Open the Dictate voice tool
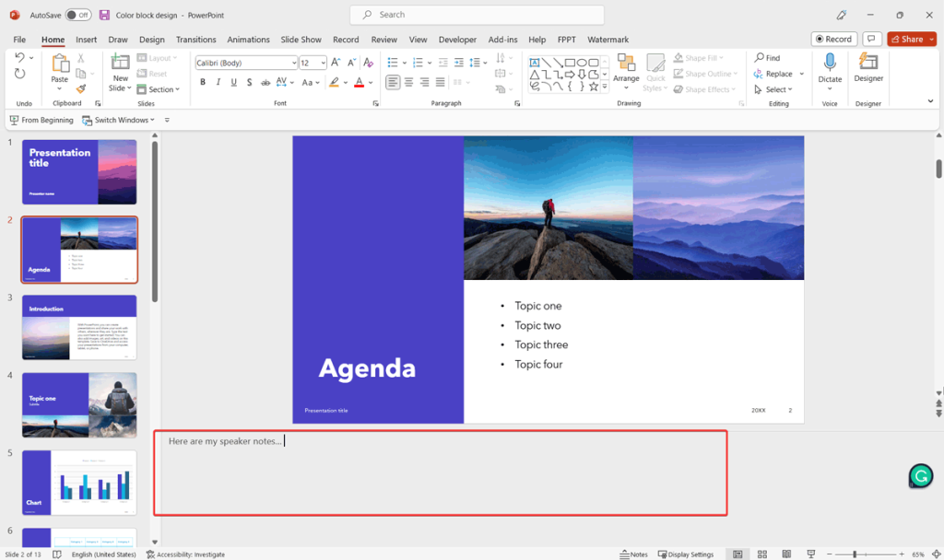Screen dimensions: 944x560 (829, 74)
